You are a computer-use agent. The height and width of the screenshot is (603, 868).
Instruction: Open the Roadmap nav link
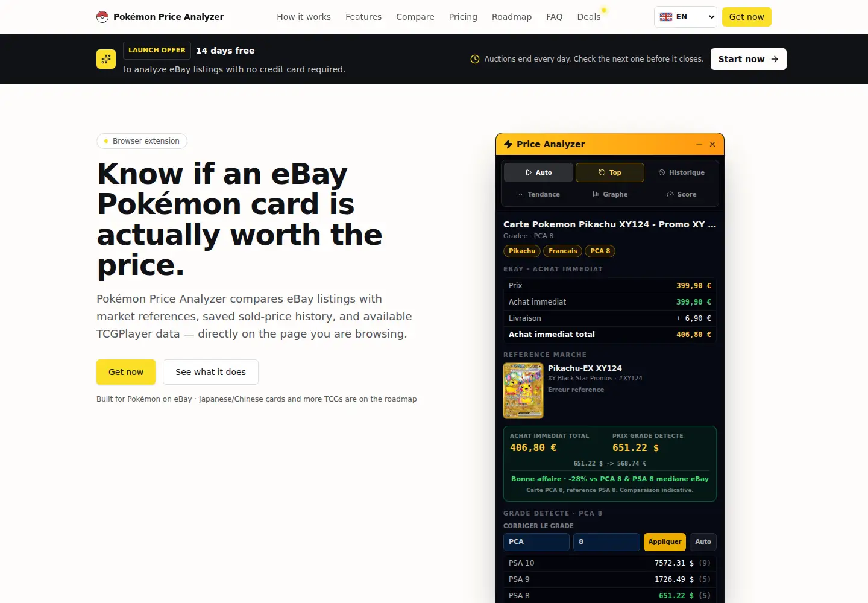pos(512,17)
